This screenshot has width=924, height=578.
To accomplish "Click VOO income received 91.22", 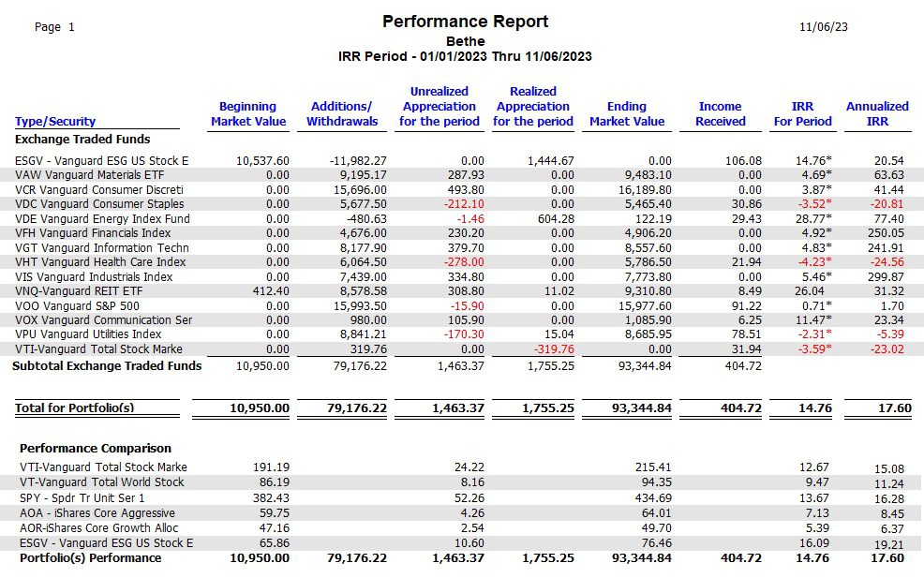I will (x=747, y=305).
